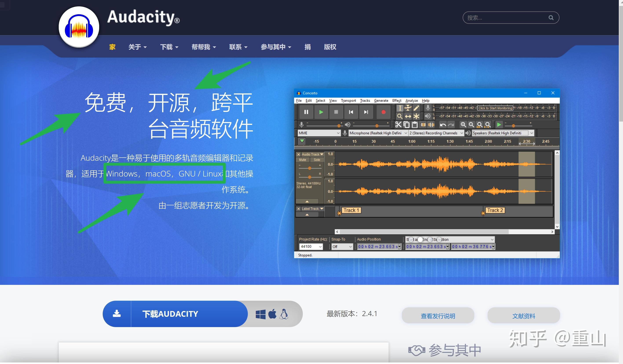Click the Skip to Start button
623x364 pixels.
(351, 112)
